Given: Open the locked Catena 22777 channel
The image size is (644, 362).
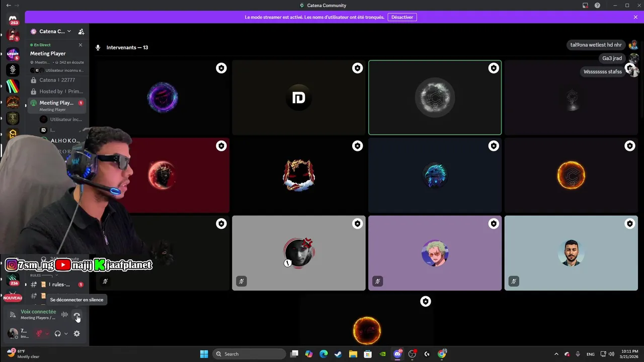Looking at the screenshot, I should 56,80.
